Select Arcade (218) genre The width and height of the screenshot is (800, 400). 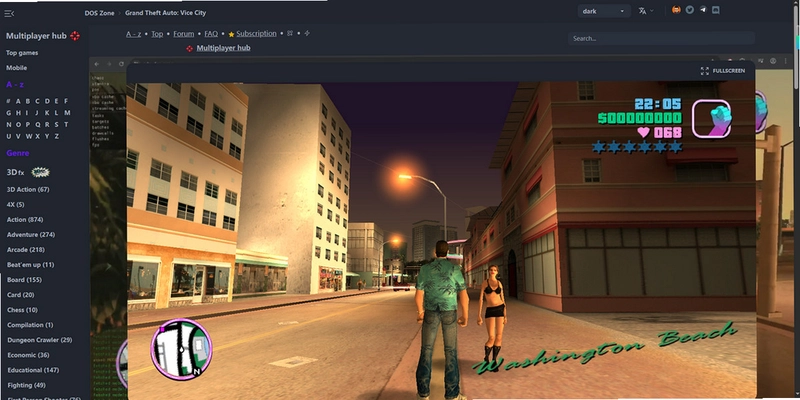[x=26, y=249]
